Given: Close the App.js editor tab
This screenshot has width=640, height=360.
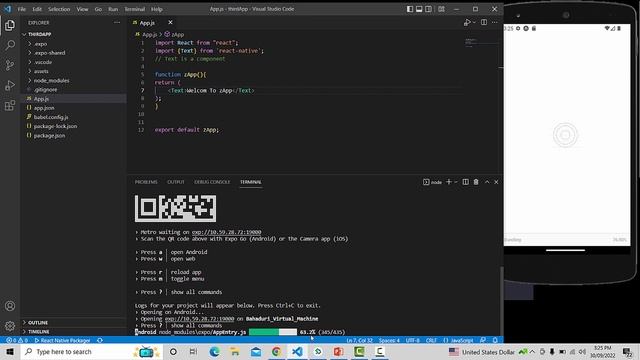Looking at the screenshot, I should (x=170, y=22).
